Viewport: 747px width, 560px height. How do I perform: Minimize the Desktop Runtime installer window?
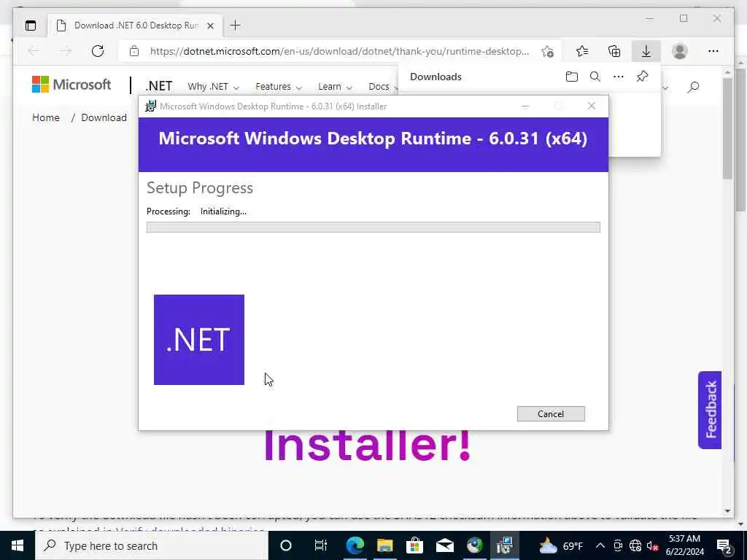pyautogui.click(x=525, y=106)
